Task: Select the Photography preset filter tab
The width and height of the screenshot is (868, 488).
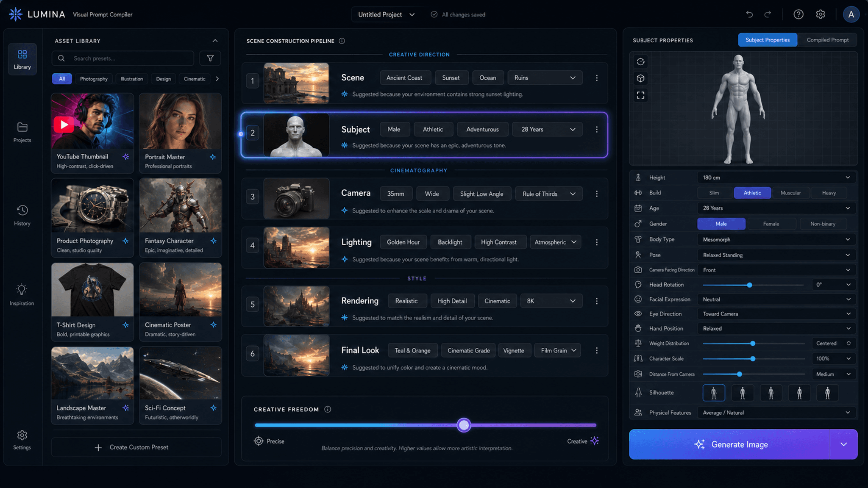Action: pyautogui.click(x=94, y=79)
